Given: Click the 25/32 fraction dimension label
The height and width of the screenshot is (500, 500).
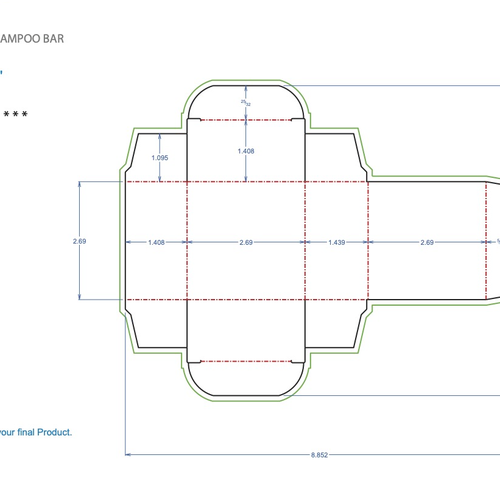Looking at the screenshot, I should (x=246, y=103).
